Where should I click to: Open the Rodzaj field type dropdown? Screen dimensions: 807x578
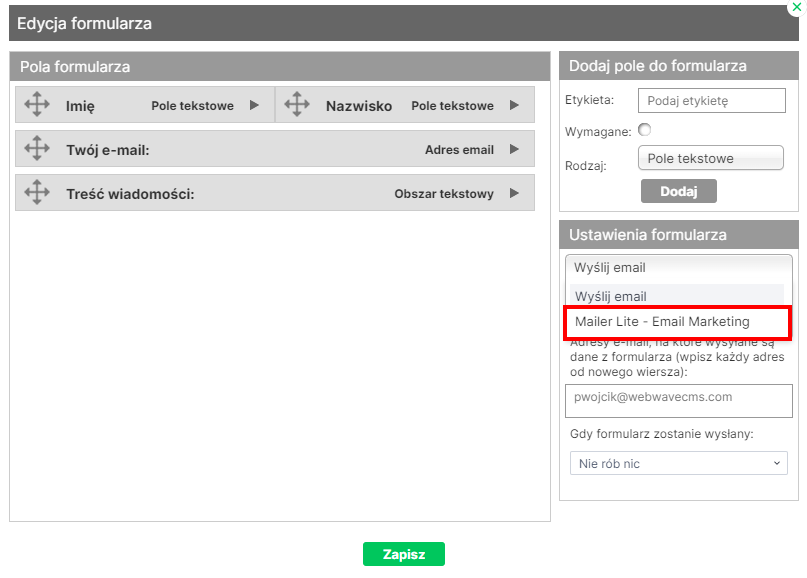709,158
